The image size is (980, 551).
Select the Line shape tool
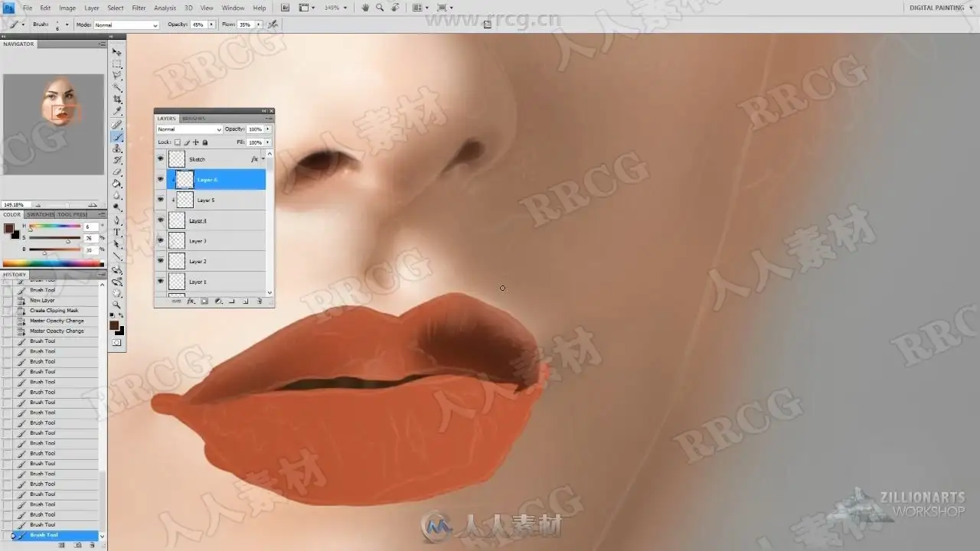pos(117,256)
